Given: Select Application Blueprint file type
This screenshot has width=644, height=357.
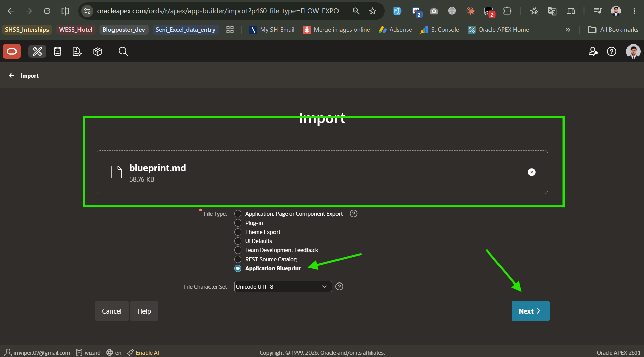Looking at the screenshot, I should point(238,268).
